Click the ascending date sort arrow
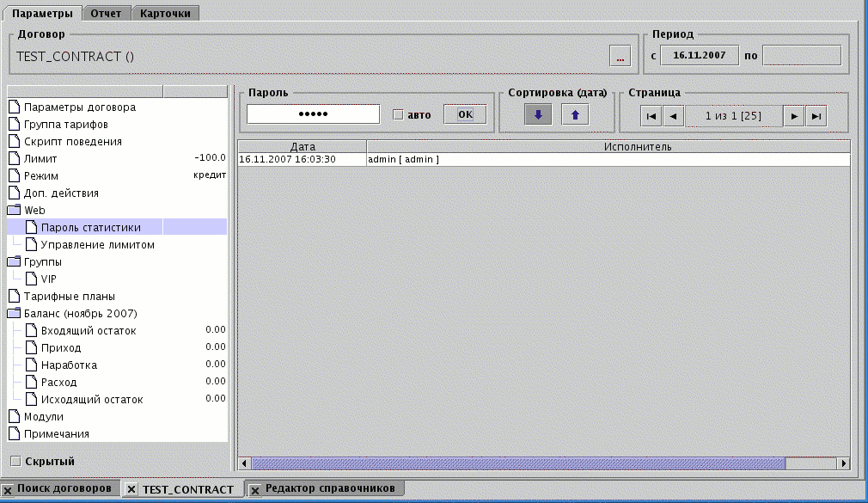This screenshot has width=868, height=503. [x=575, y=115]
